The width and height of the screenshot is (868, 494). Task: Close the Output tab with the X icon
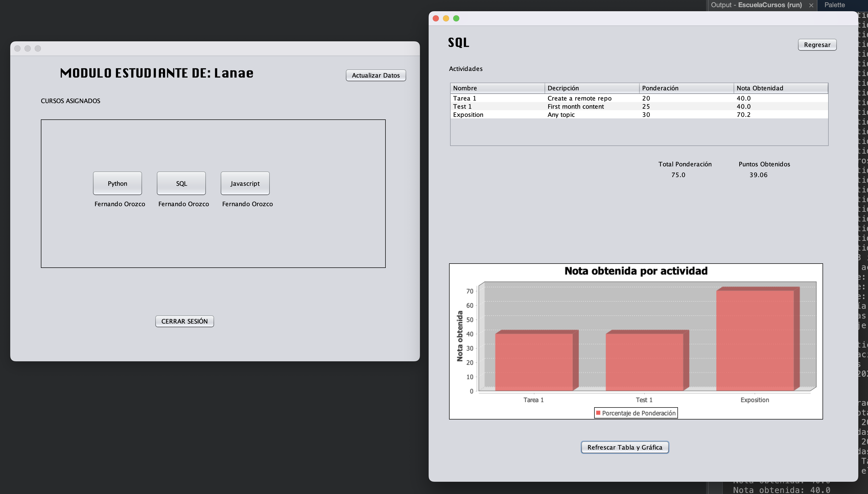pos(811,5)
